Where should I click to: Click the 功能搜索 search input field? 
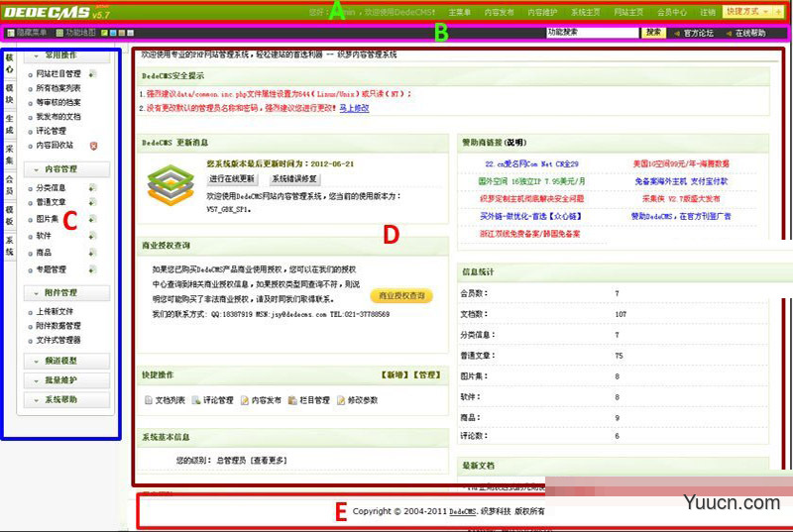(592, 33)
